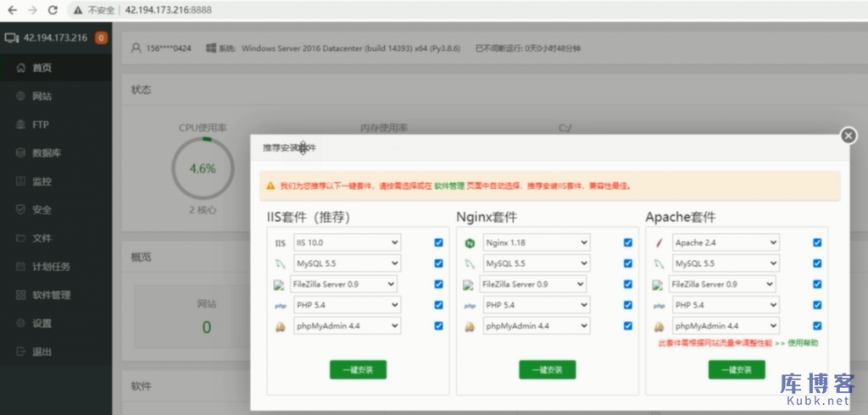Open PHP 5.4 dropdown in IIS suite

[347, 305]
